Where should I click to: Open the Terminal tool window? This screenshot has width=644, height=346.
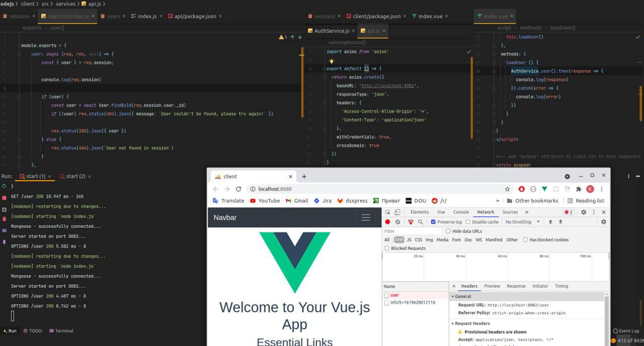[61, 331]
